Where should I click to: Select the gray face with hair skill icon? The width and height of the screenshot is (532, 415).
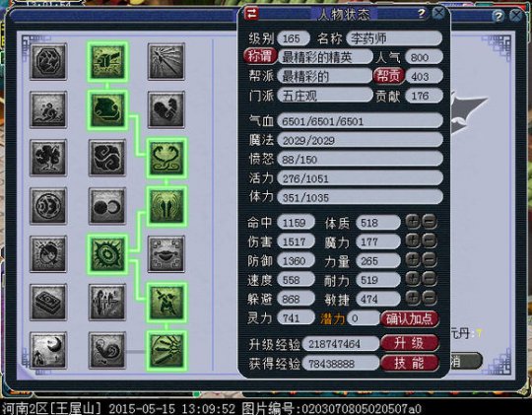click(48, 254)
